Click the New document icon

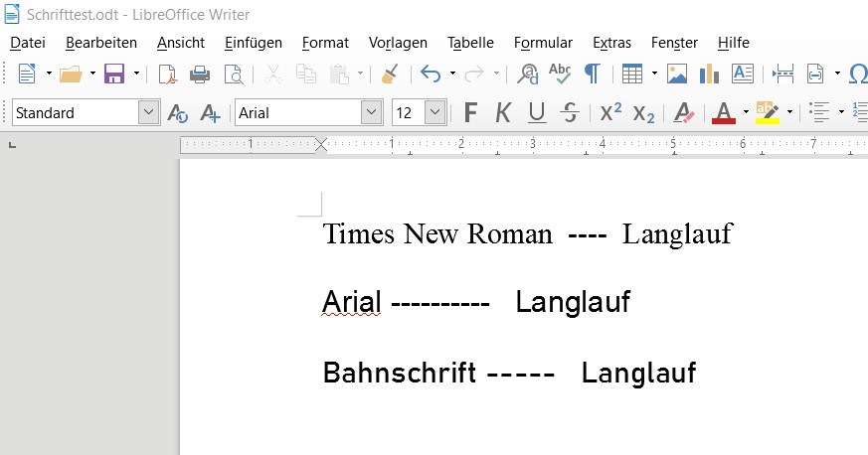click(27, 74)
